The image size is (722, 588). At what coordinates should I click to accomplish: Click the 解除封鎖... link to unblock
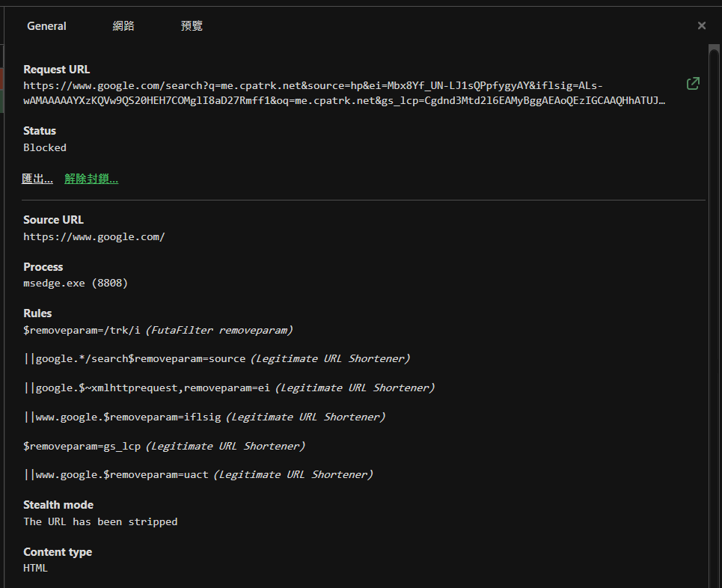[x=91, y=178]
